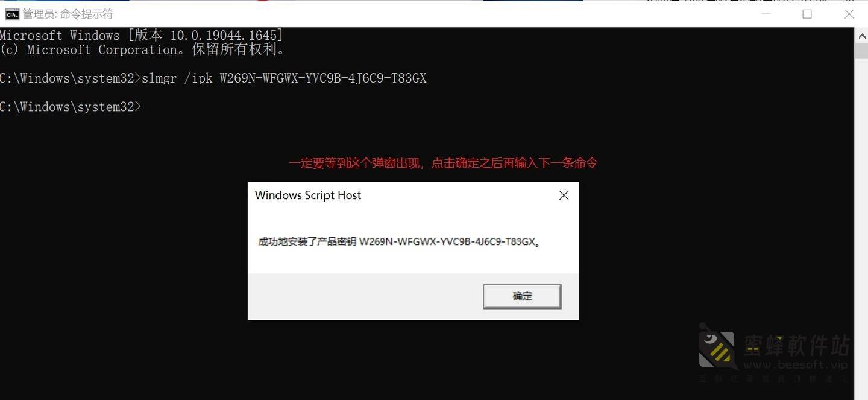Click the Microsoft Windows version line

tap(142, 35)
